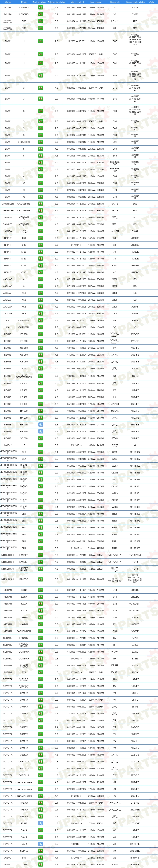158x868 pixels.
Task: Click the petrol icon in the SUBARU LEGACY KOMBI row
Action: click(x=40, y=645)
